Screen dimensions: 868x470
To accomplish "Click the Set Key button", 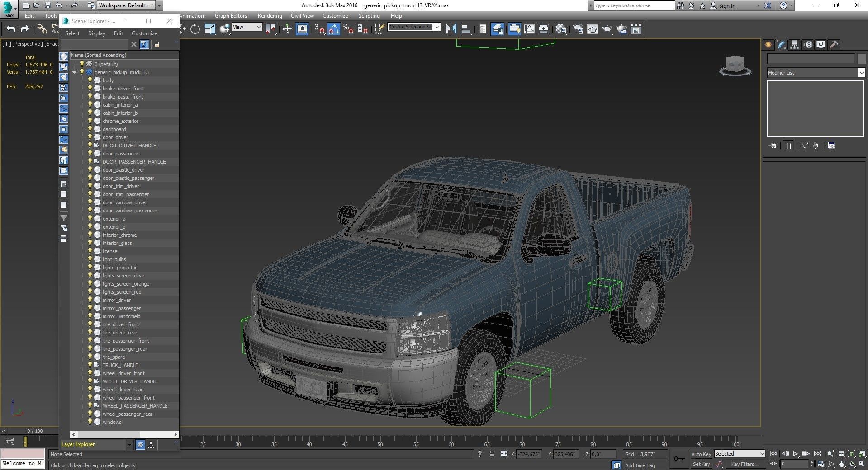I will [701, 464].
